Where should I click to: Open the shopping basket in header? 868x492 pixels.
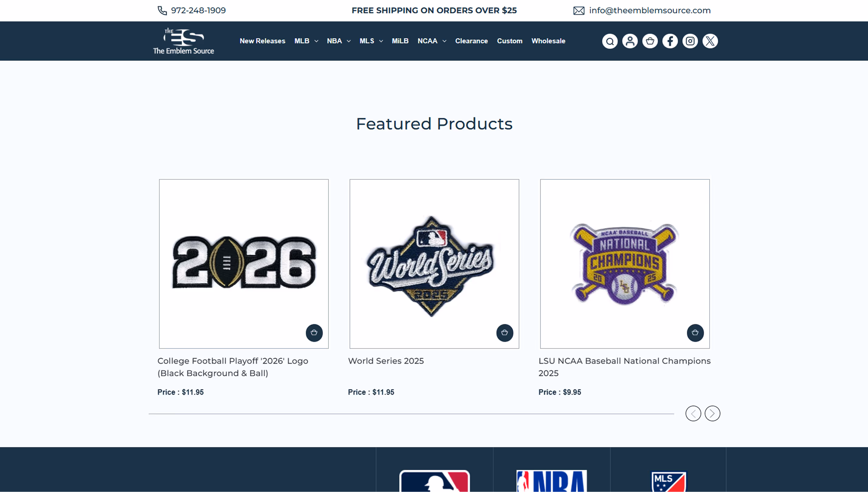(650, 41)
